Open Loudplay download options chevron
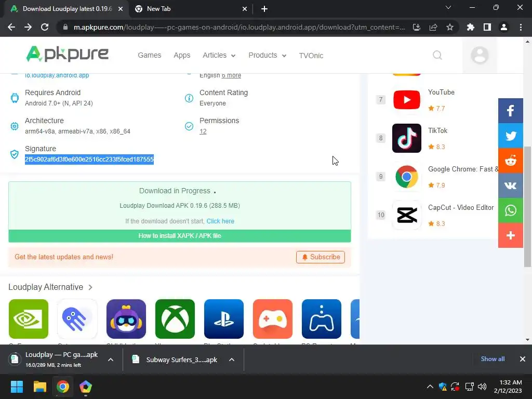 click(x=111, y=360)
